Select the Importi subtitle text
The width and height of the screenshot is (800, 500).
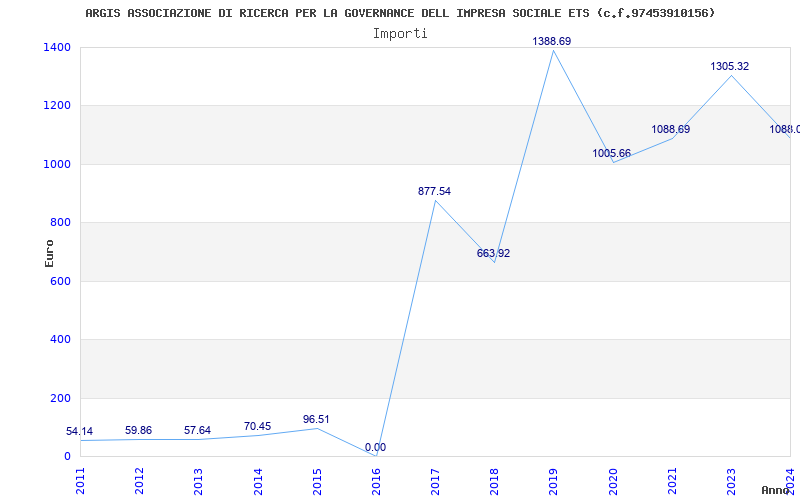(400, 34)
